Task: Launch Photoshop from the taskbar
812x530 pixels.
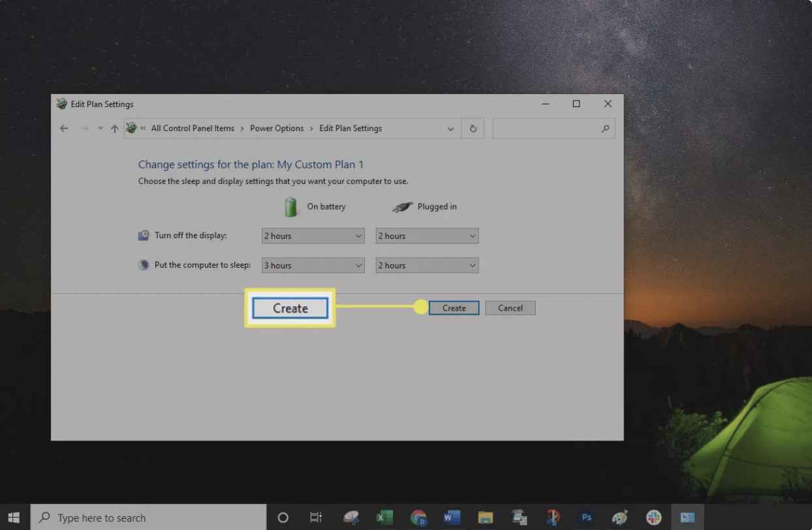Action: (586, 518)
